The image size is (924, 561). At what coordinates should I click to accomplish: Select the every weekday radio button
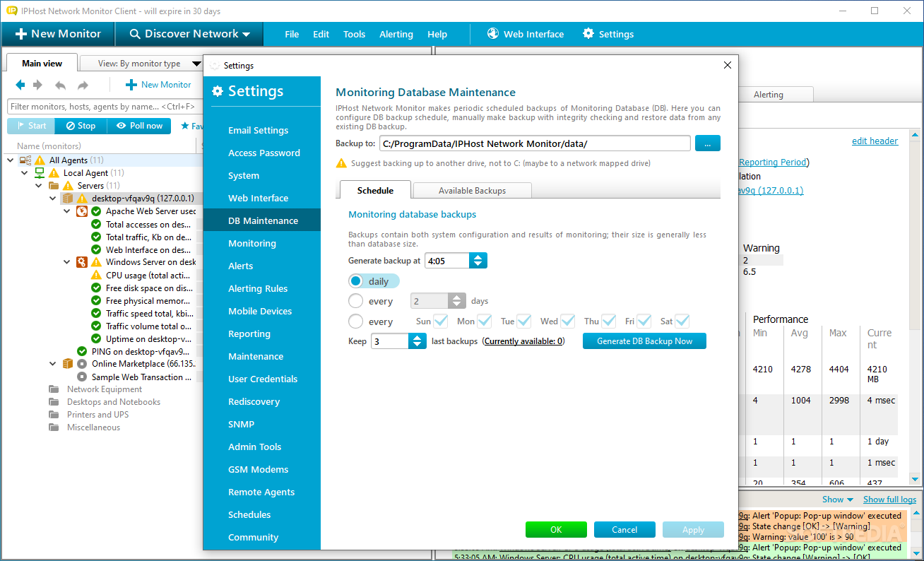click(x=356, y=321)
